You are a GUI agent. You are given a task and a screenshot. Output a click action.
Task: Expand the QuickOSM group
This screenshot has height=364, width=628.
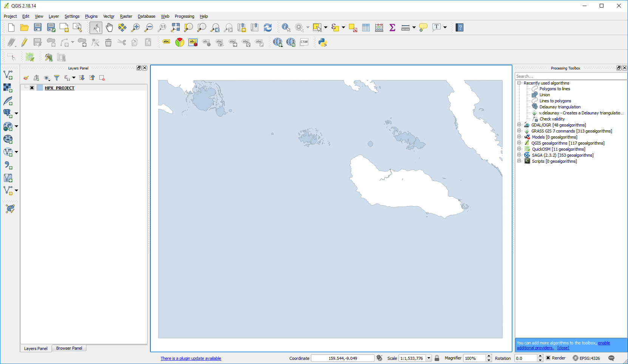point(519,149)
